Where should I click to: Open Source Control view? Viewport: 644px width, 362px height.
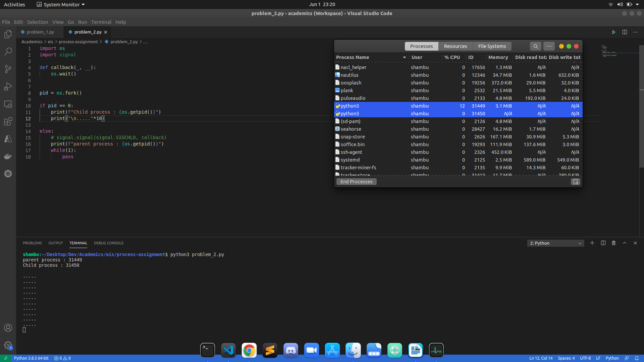(8, 69)
